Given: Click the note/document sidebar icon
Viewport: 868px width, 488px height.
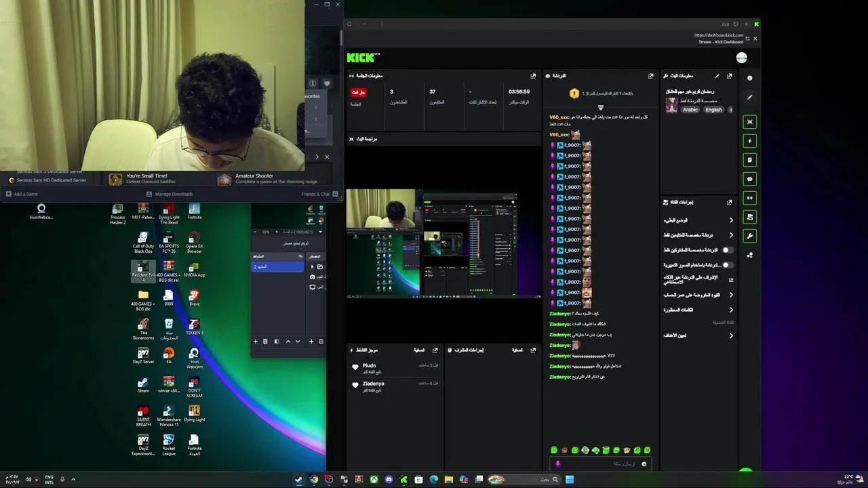Looking at the screenshot, I should [x=749, y=160].
